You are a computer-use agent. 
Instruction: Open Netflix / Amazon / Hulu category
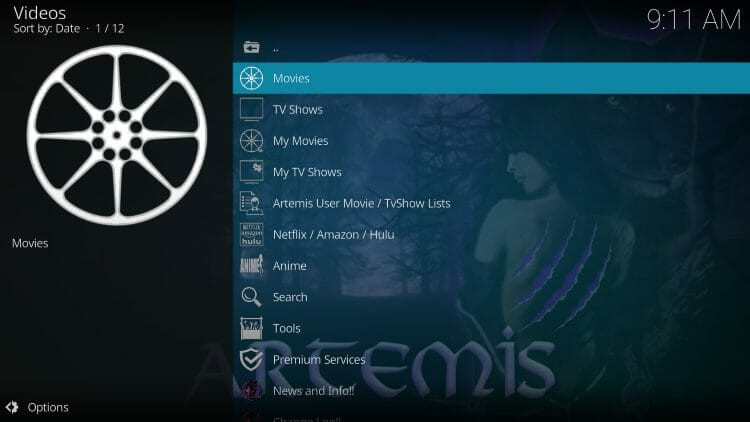click(x=491, y=235)
